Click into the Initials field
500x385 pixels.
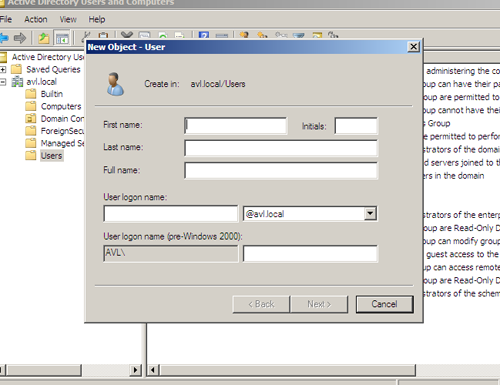[x=356, y=126]
